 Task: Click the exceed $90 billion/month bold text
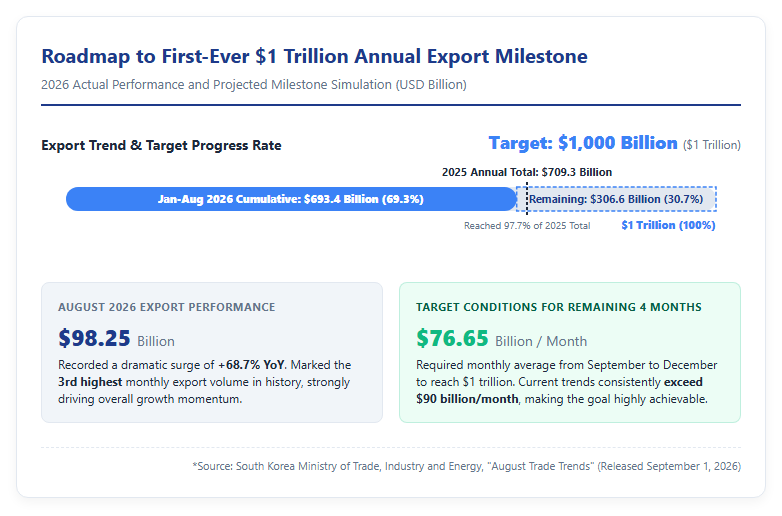[559, 390]
